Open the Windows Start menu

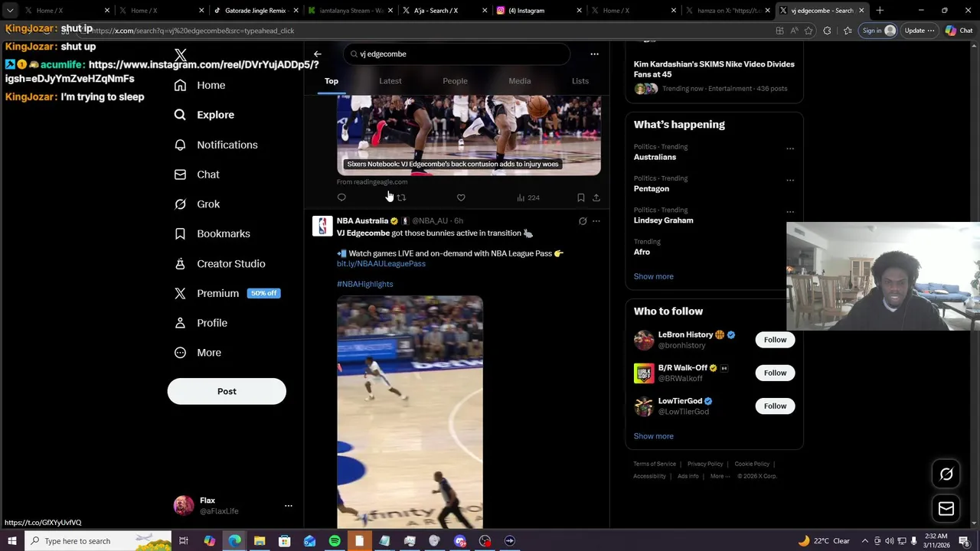(x=11, y=541)
